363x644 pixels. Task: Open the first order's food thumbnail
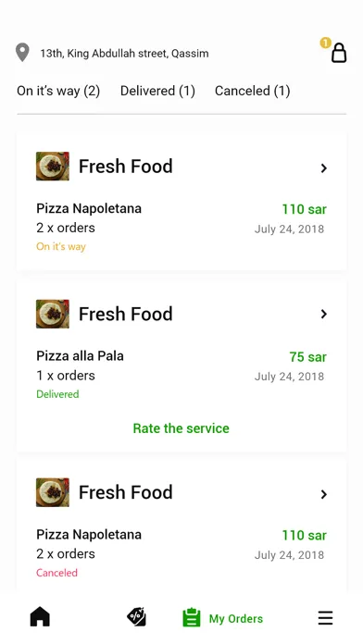(x=53, y=167)
